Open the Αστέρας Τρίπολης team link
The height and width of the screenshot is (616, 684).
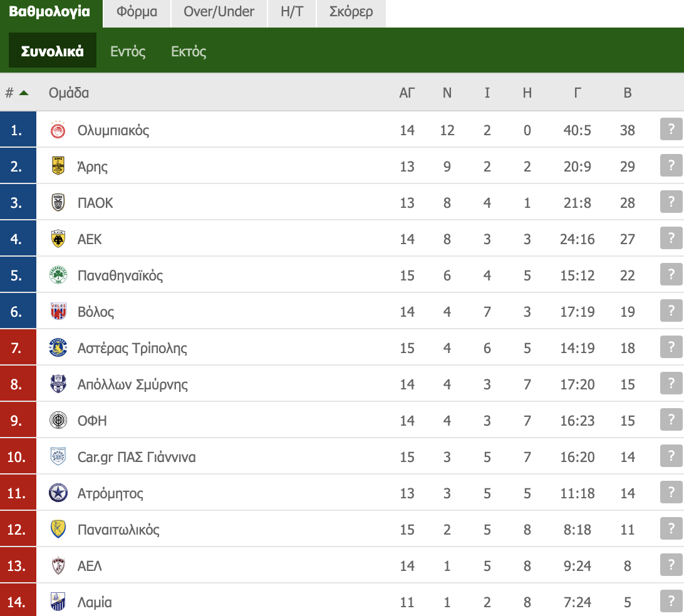[x=132, y=348]
